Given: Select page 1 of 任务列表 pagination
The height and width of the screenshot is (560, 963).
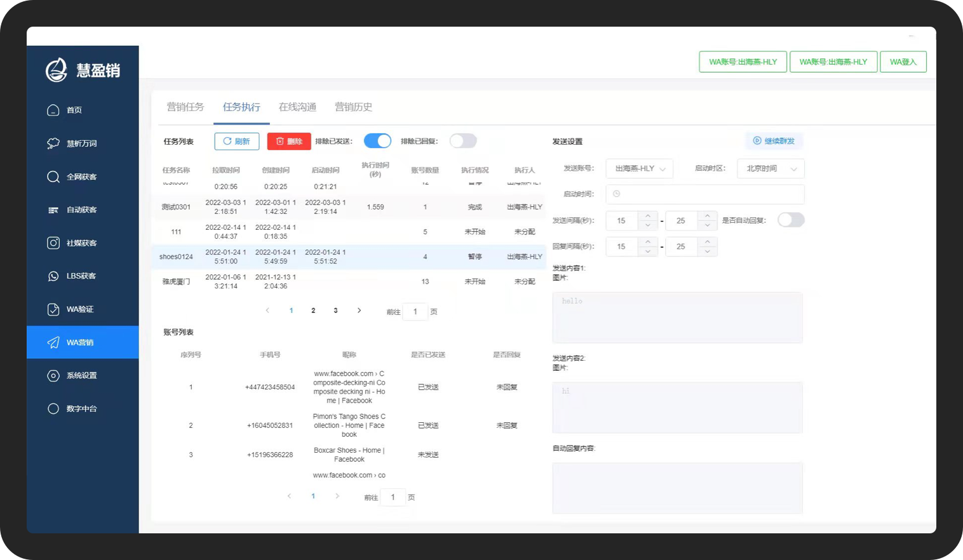Looking at the screenshot, I should coord(291,310).
